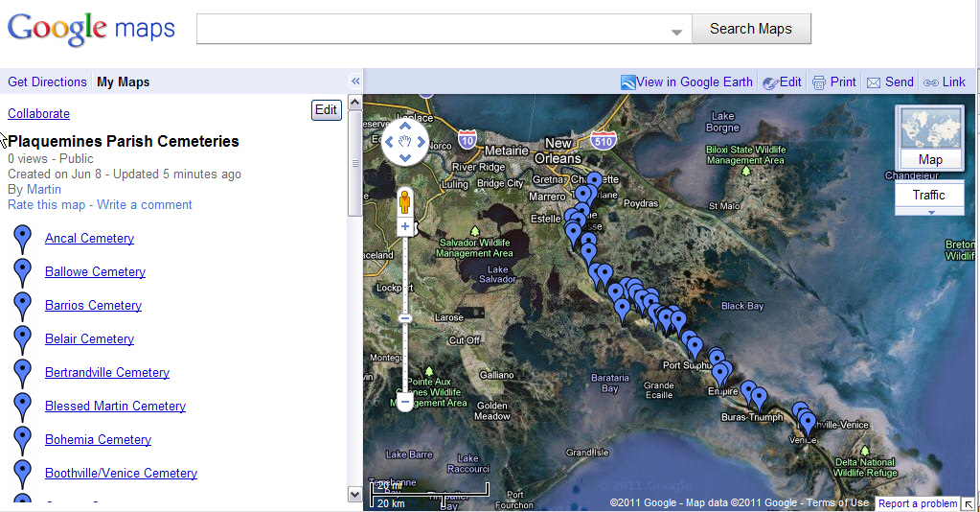Click the hand icon in pan control
The image size is (980, 512).
[405, 142]
